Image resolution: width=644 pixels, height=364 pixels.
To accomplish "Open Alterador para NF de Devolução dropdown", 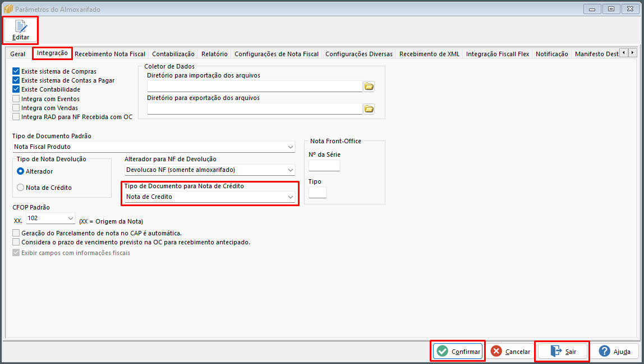I will 291,170.
